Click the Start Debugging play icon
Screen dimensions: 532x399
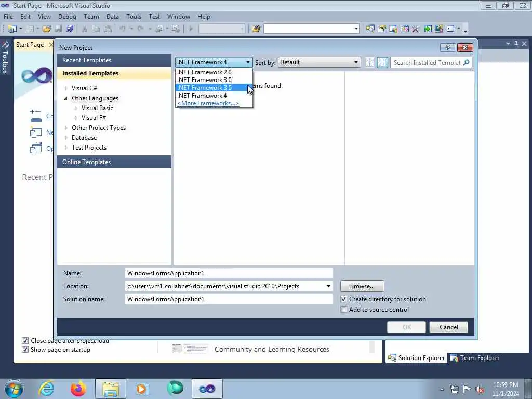[191, 29]
